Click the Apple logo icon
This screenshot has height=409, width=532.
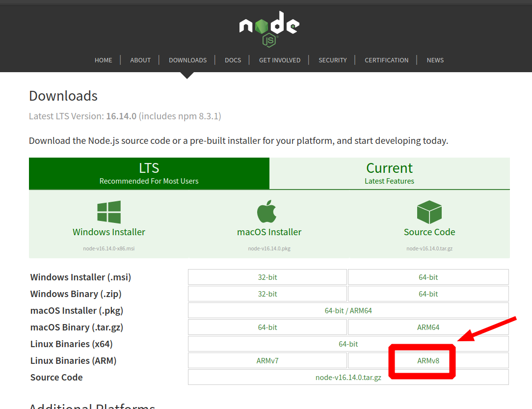point(267,212)
